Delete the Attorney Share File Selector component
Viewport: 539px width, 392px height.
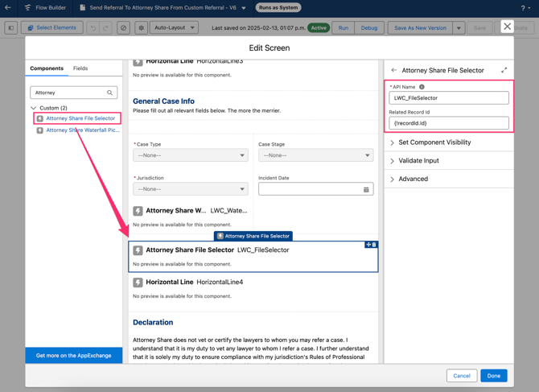[374, 245]
